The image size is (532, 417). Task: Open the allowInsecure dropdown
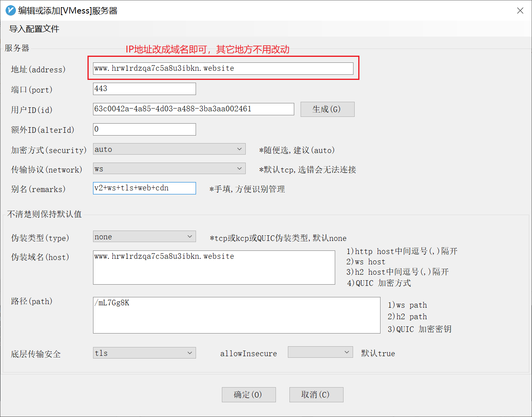(320, 352)
